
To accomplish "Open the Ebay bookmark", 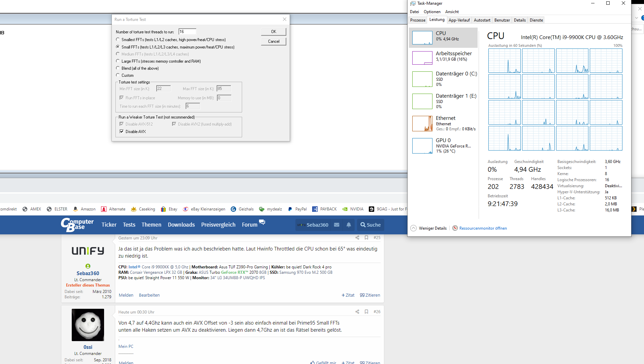I will pos(169,209).
